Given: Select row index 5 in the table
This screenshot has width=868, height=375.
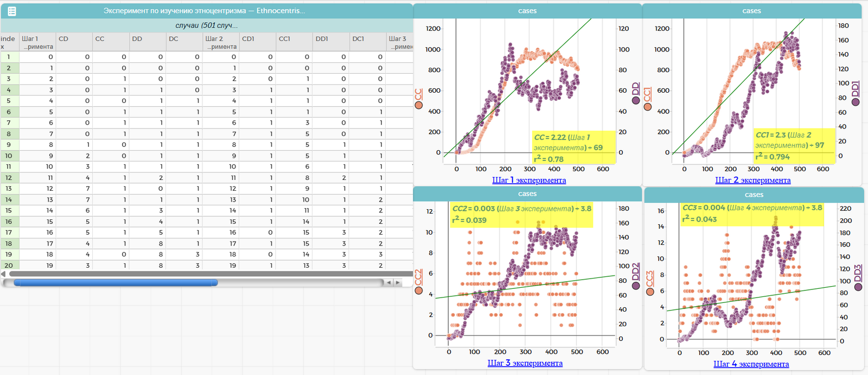Looking at the screenshot, I should [9, 101].
